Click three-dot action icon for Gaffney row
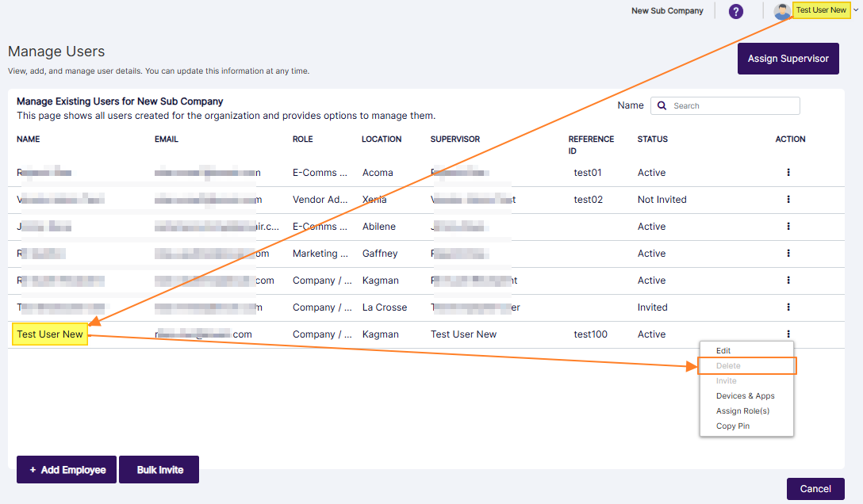Image resolution: width=863 pixels, height=504 pixels. pyautogui.click(x=788, y=254)
